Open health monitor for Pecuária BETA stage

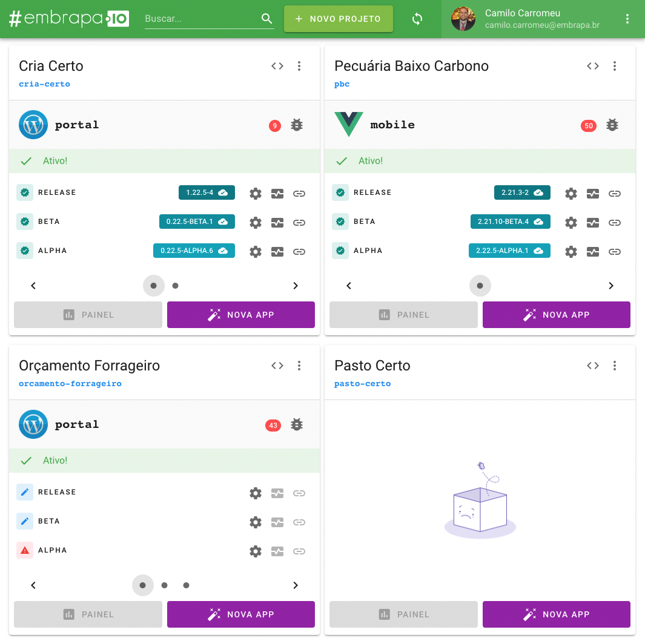click(x=593, y=223)
